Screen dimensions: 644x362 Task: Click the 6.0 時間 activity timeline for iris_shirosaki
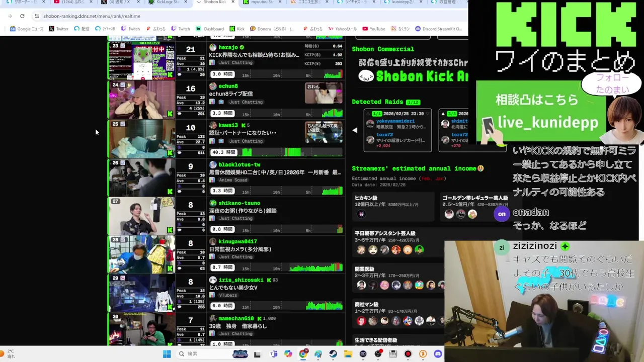click(276, 306)
